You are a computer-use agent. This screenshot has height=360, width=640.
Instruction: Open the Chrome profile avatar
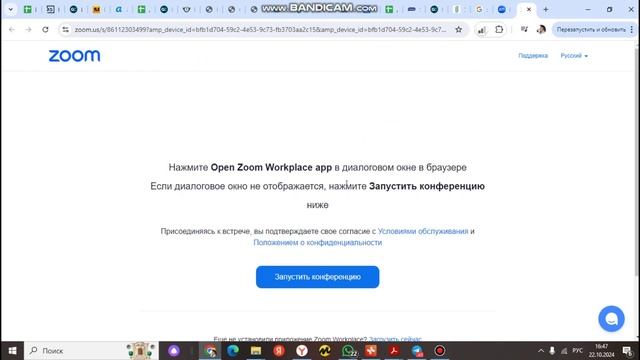[541, 29]
